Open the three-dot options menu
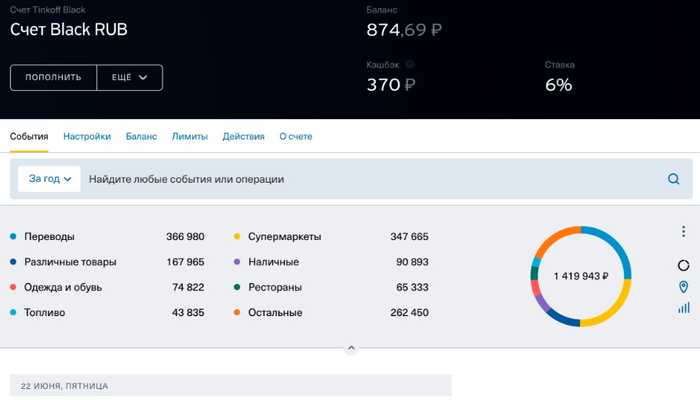This screenshot has width=700, height=400. [683, 231]
